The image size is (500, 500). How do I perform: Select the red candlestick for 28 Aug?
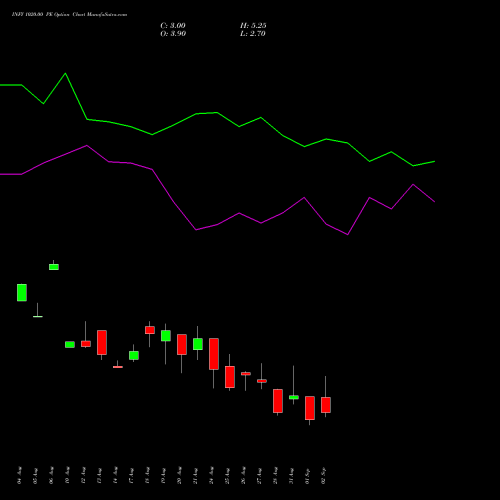pyautogui.click(x=278, y=401)
